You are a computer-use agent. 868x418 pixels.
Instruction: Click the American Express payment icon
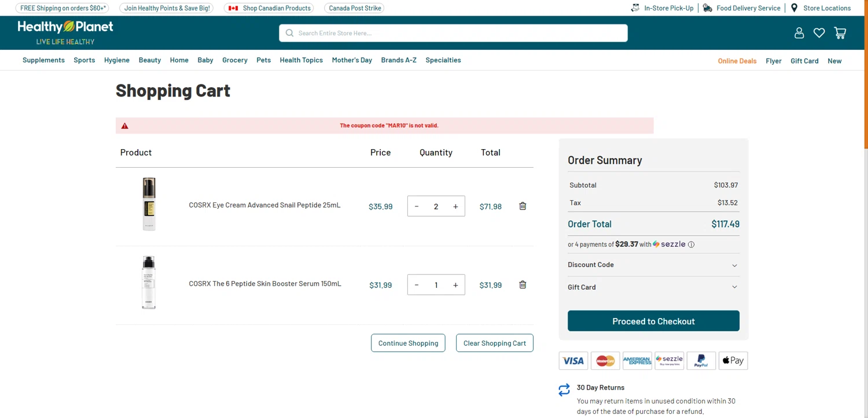637,361
